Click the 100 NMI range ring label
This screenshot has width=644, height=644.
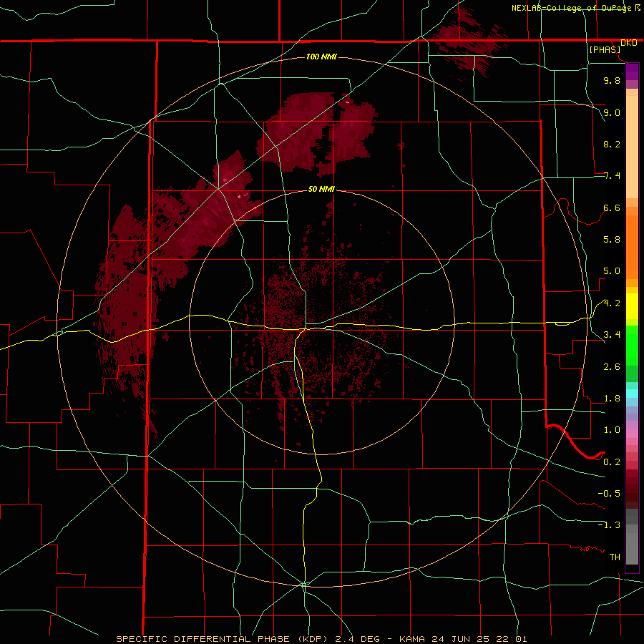(x=321, y=57)
